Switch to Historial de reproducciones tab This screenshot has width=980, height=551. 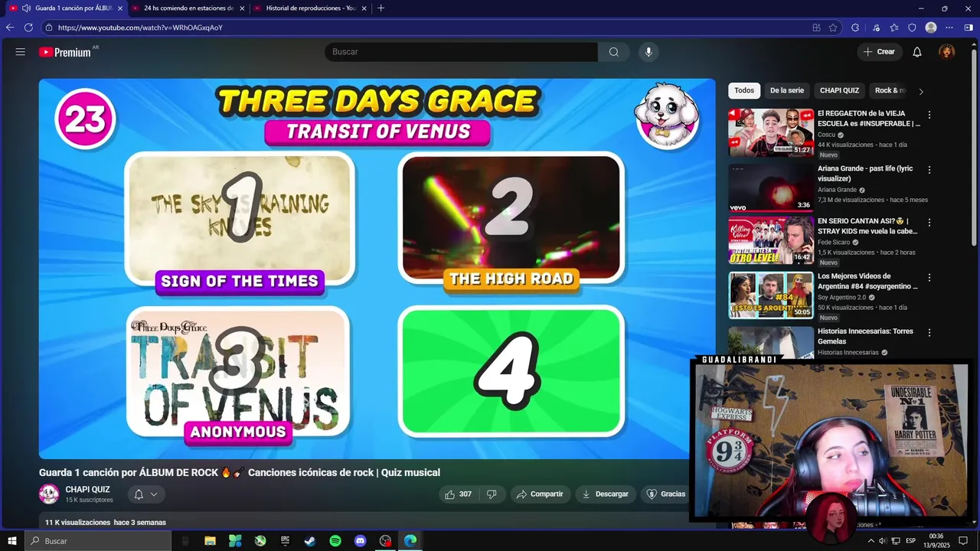coord(311,8)
